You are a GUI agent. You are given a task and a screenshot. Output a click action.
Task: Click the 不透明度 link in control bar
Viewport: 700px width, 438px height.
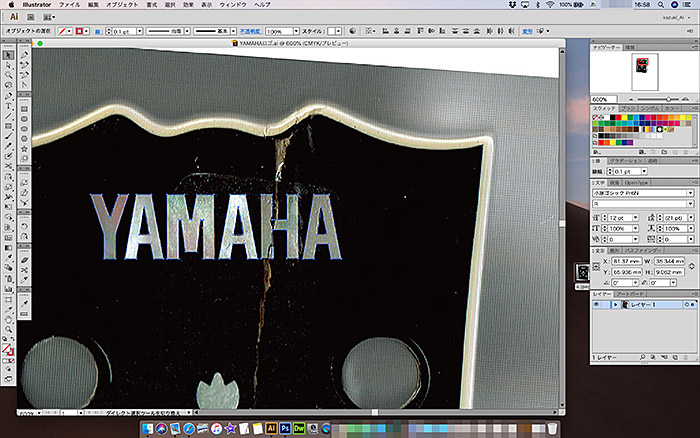click(250, 32)
